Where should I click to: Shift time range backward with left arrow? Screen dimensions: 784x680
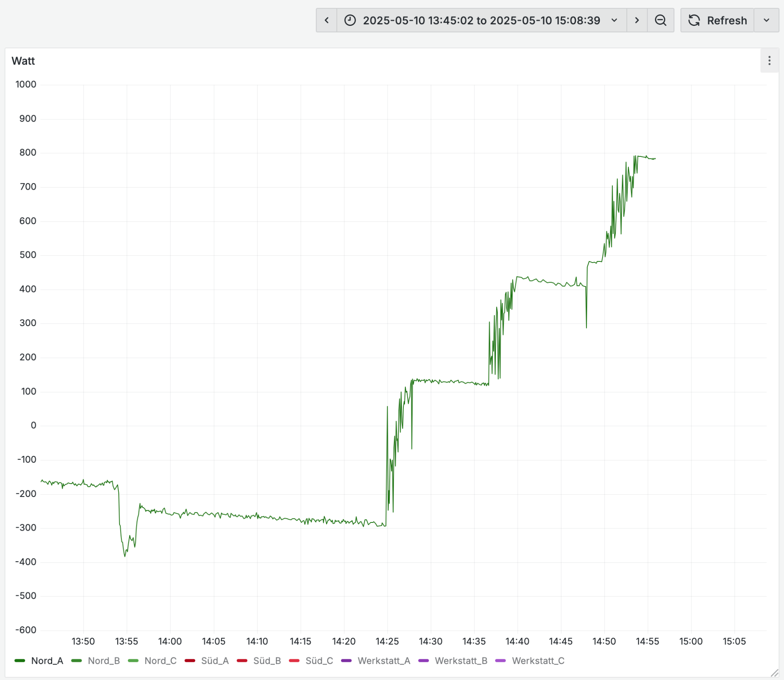tap(327, 20)
